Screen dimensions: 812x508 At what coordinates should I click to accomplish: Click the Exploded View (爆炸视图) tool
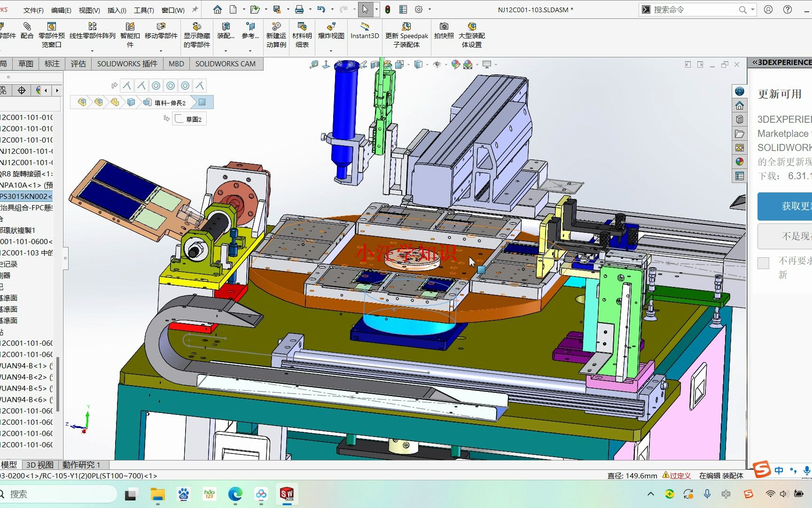(x=331, y=31)
